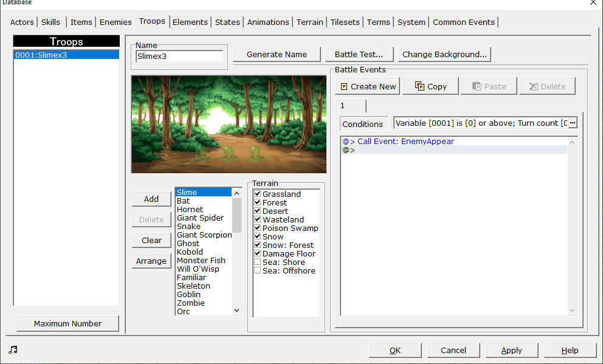Toggle Snow: Forest terrain checkbox

pos(258,245)
